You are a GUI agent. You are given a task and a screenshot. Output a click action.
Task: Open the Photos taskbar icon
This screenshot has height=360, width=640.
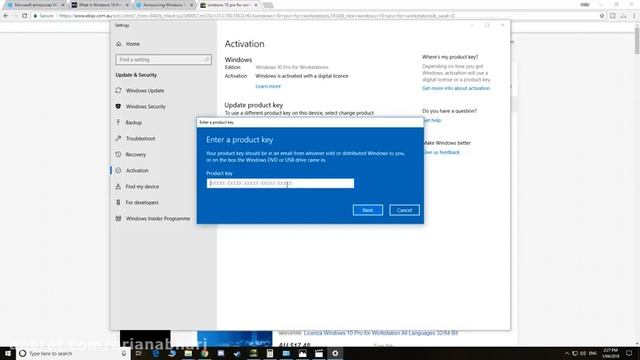click(302, 353)
